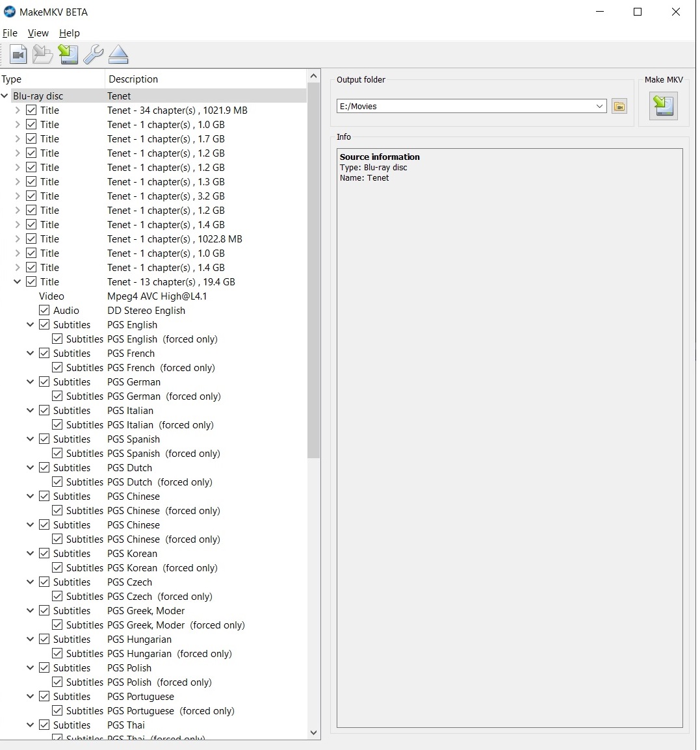
Task: Uncheck the PGS Czech subtitles track
Action: [x=44, y=582]
